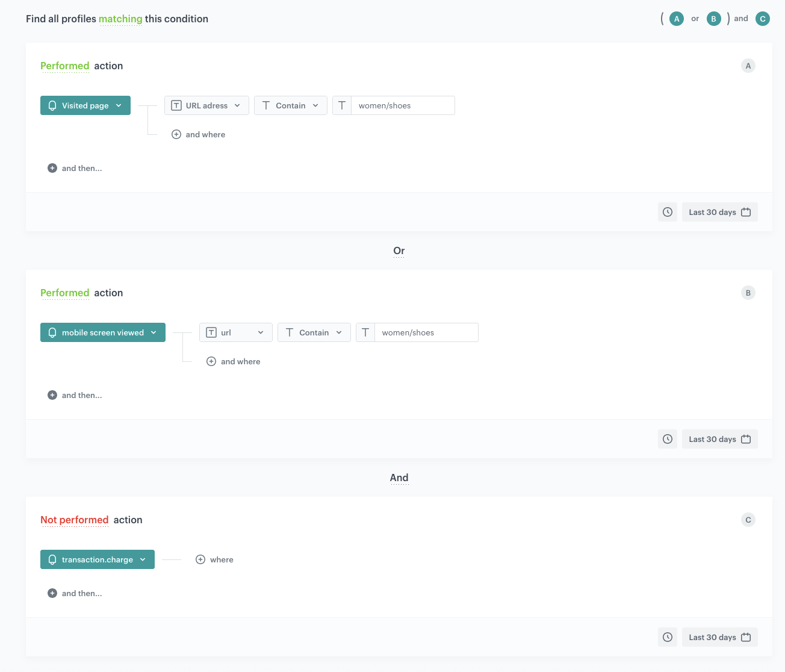This screenshot has height=672, width=785.
Task: Click the T text-type icon beside women/shoes field
Action: pyautogui.click(x=341, y=105)
